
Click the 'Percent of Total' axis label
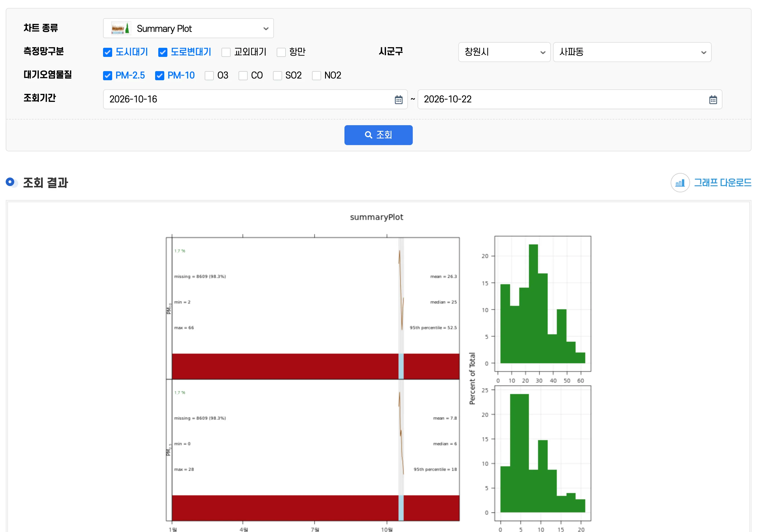pyautogui.click(x=472, y=378)
